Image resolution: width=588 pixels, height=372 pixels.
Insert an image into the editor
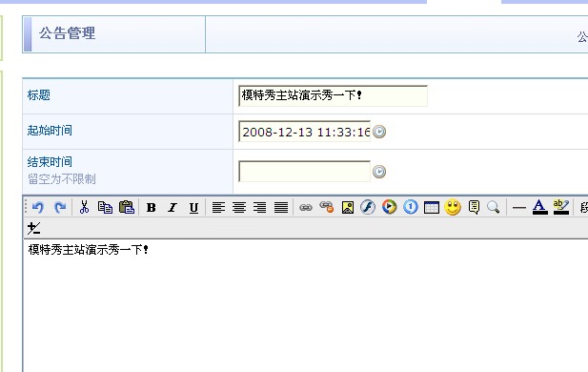point(348,208)
